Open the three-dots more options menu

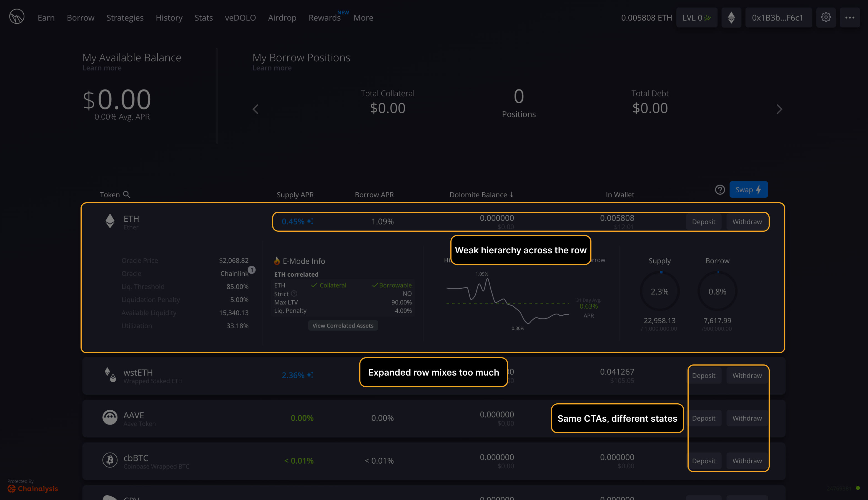(849, 17)
